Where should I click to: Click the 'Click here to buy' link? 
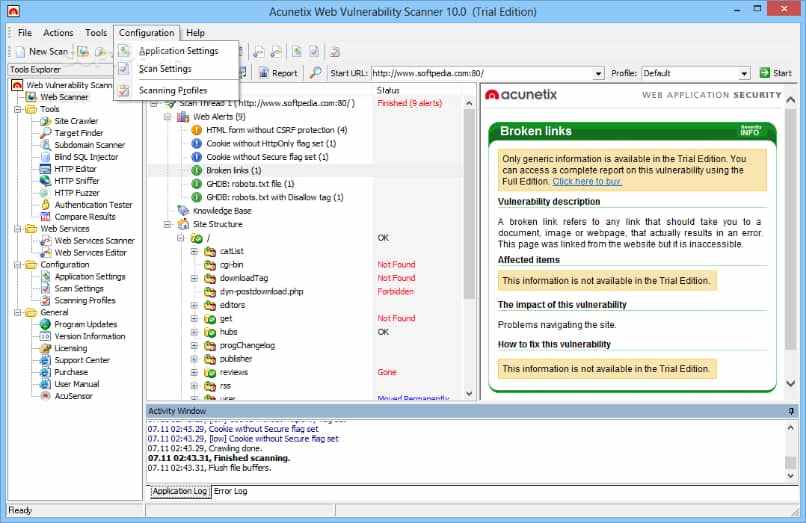click(587, 182)
